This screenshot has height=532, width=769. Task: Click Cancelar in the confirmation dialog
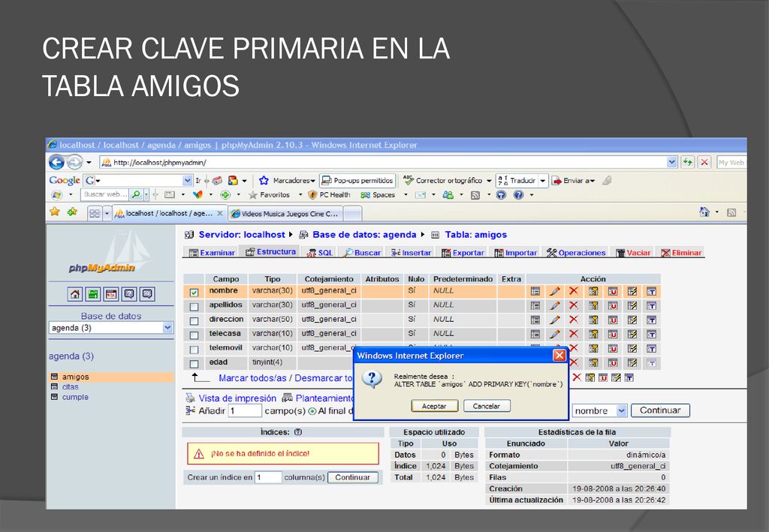[x=486, y=406]
